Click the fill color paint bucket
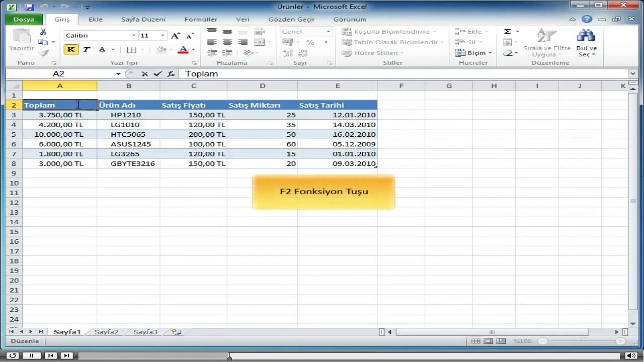 point(161,50)
